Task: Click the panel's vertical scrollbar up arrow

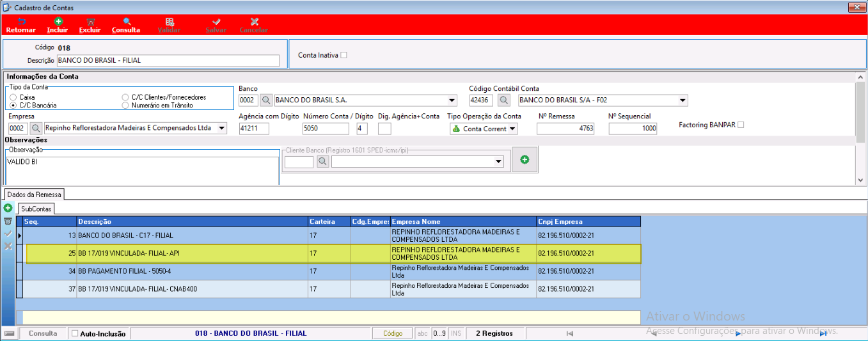Action: click(x=860, y=77)
